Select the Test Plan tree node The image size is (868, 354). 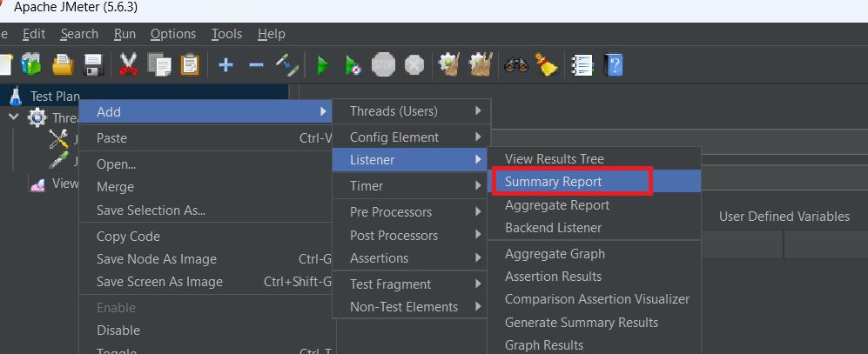click(x=55, y=97)
